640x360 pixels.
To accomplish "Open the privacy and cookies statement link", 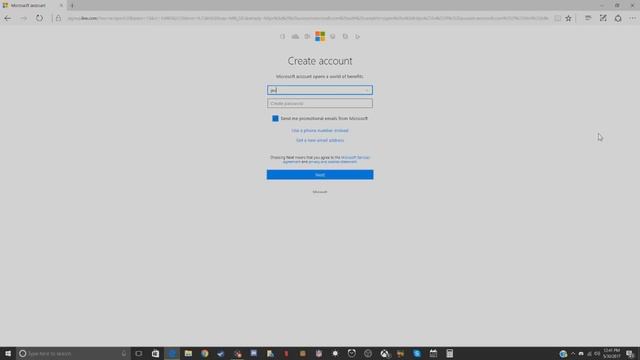I will coord(333,162).
